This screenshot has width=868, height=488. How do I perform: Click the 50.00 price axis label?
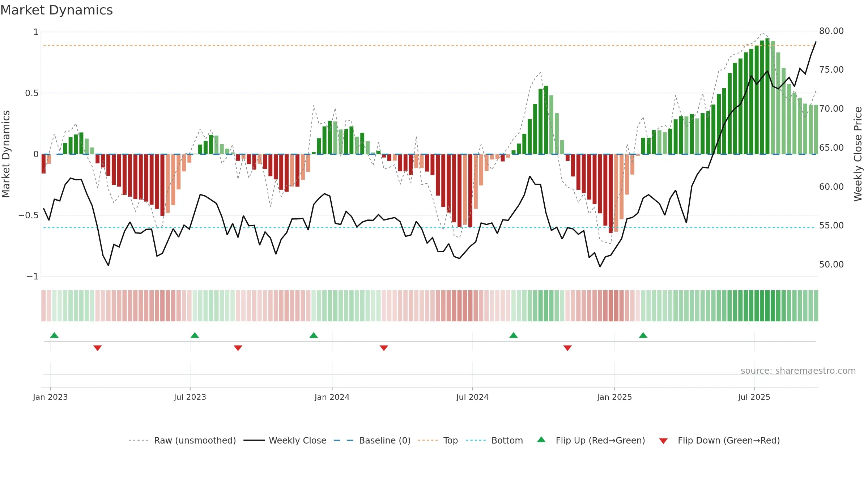pyautogui.click(x=831, y=264)
